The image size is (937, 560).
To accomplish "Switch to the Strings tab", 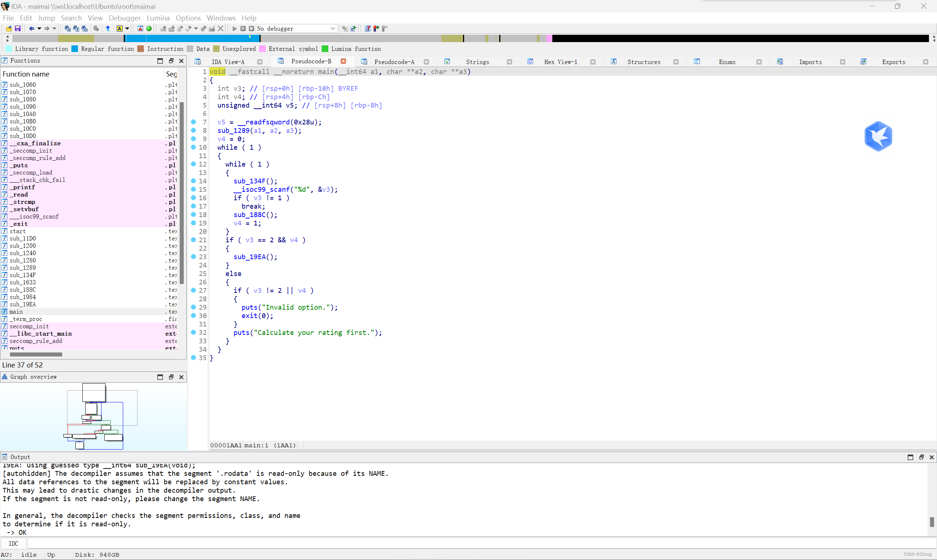I will click(477, 61).
